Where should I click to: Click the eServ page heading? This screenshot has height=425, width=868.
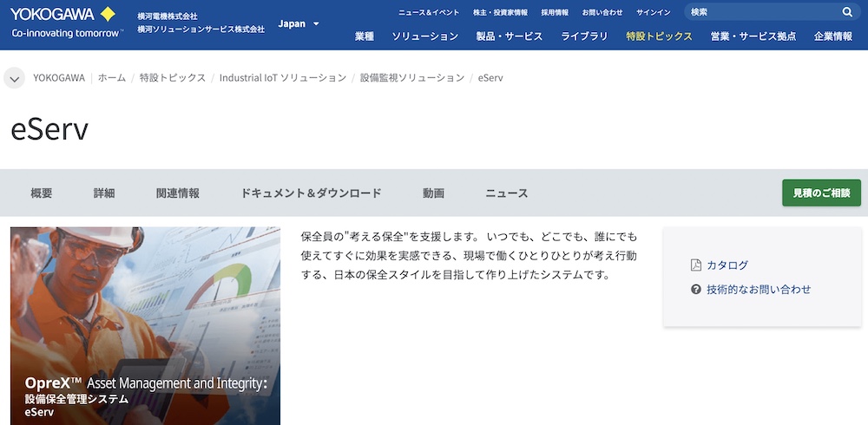(x=49, y=130)
